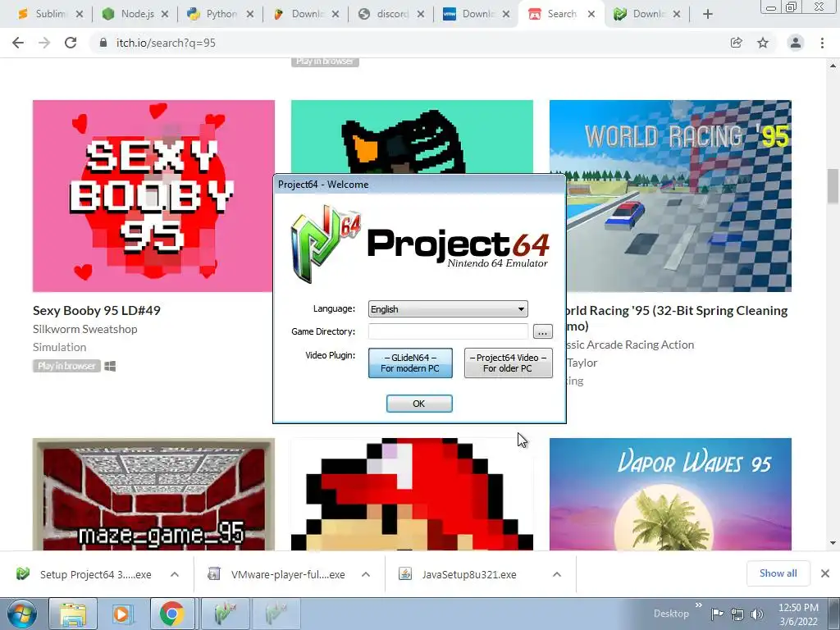Click the page vertical scrollbar thumb
This screenshot has width=840, height=630.
pyautogui.click(x=833, y=186)
